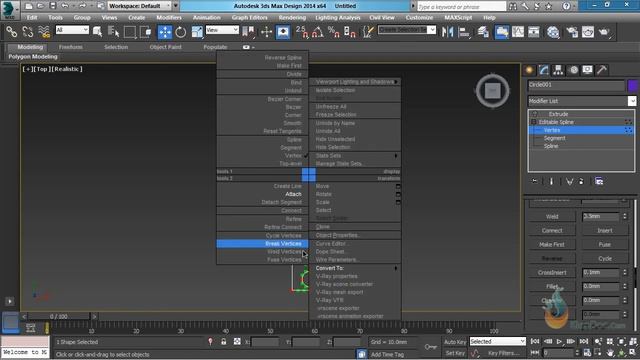Viewport: 640px width, 360px height.
Task: Expand the Convert To submenu
Action: click(x=355, y=268)
